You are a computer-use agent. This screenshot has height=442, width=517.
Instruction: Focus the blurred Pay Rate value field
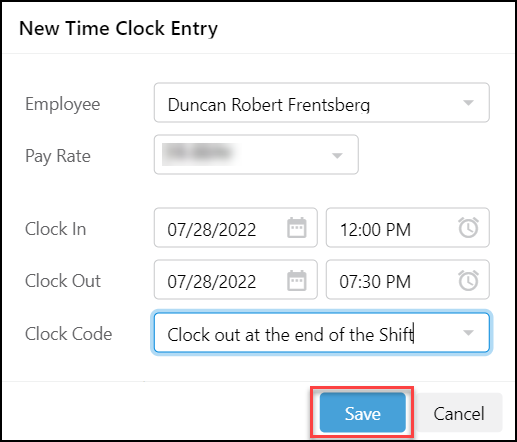[x=256, y=155]
